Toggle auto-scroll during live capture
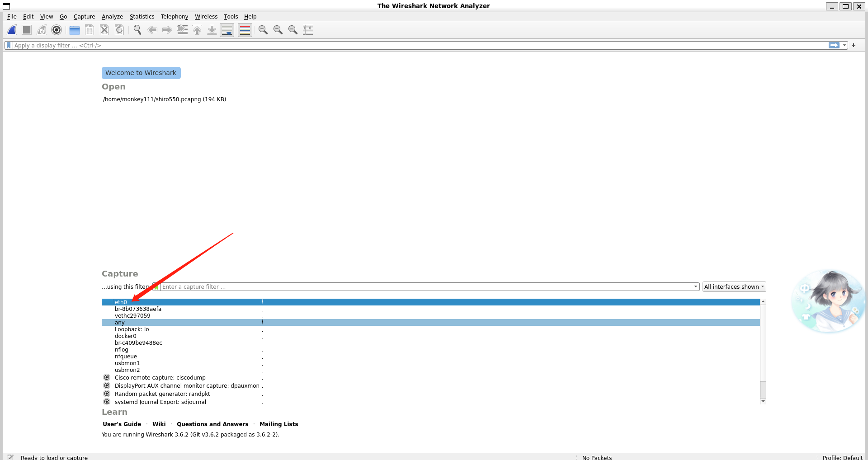 [227, 30]
